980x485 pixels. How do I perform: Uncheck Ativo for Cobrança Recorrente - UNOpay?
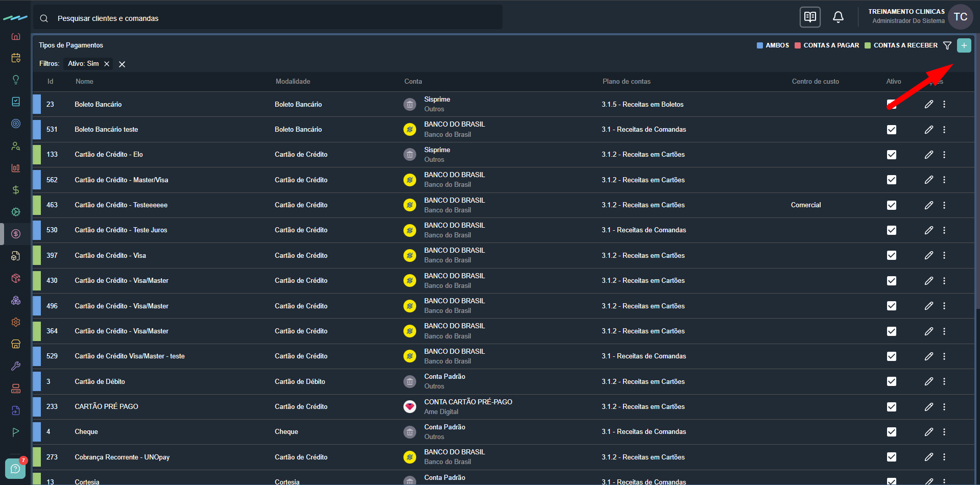click(892, 457)
